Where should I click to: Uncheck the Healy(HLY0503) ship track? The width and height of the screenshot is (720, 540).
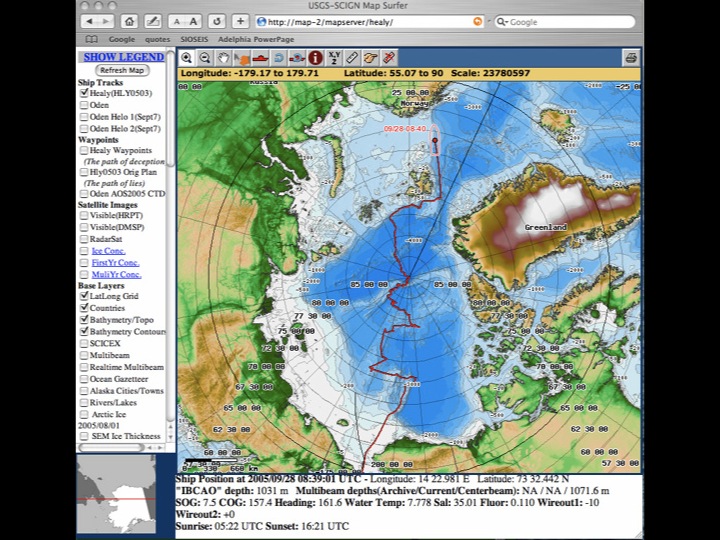84,93
